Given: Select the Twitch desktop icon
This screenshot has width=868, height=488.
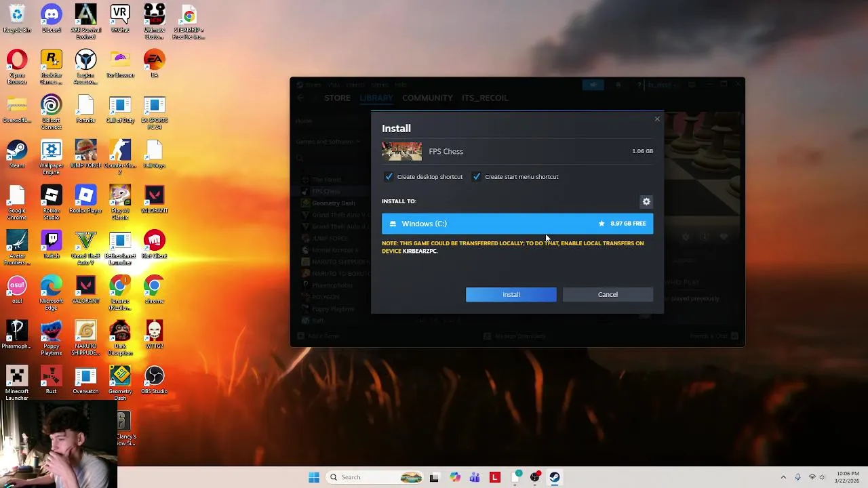Looking at the screenshot, I should [52, 244].
